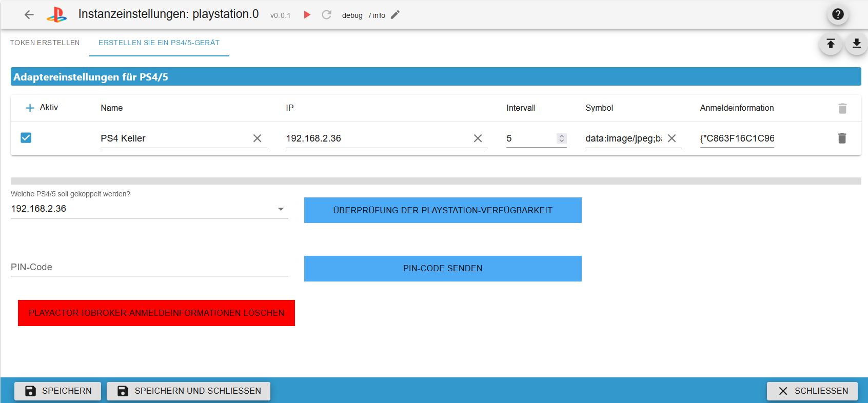Click PIN-Code senden button
The height and width of the screenshot is (403, 868).
[443, 269]
